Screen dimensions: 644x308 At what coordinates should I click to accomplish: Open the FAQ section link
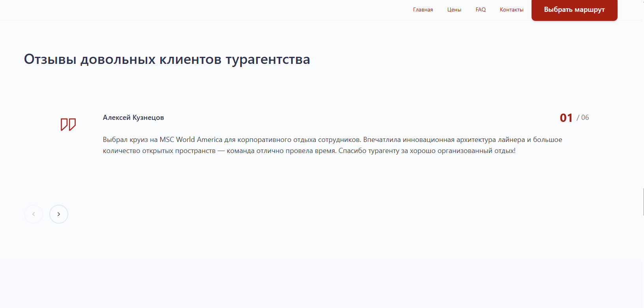(x=480, y=10)
